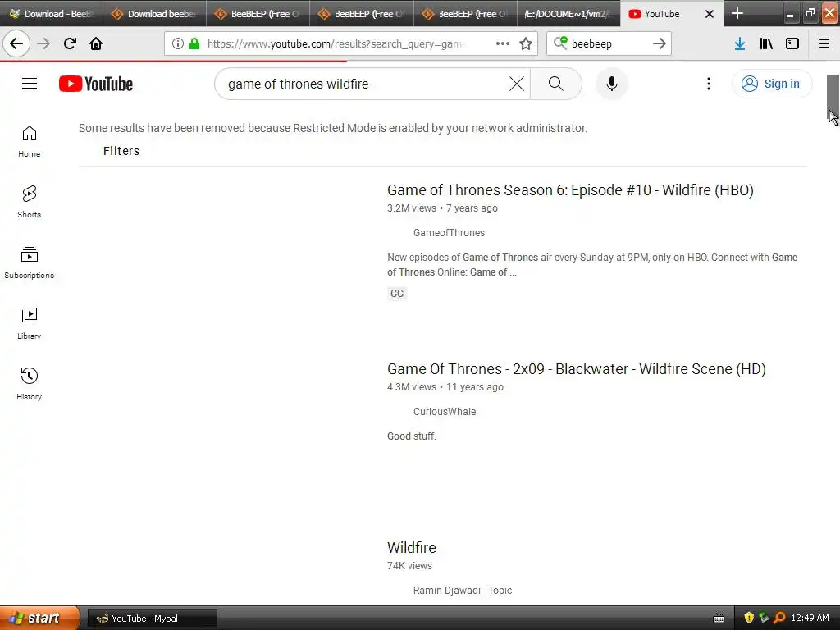Screen dimensions: 840x630
Task: Click the green padlock security icon
Action: click(x=194, y=44)
